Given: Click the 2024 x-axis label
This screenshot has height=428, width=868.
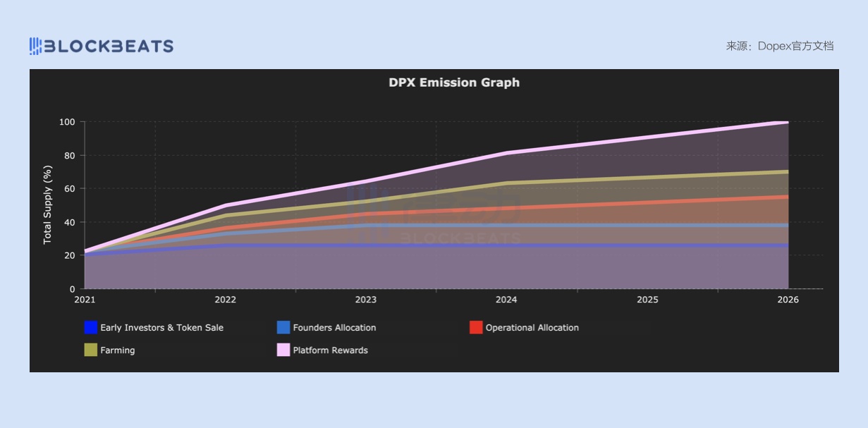Looking at the screenshot, I should (506, 300).
